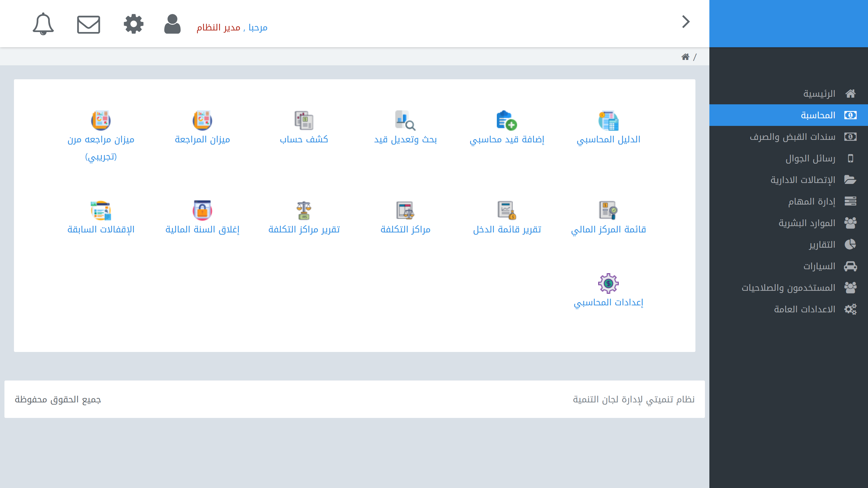Check messages via the mail icon

coord(88,23)
